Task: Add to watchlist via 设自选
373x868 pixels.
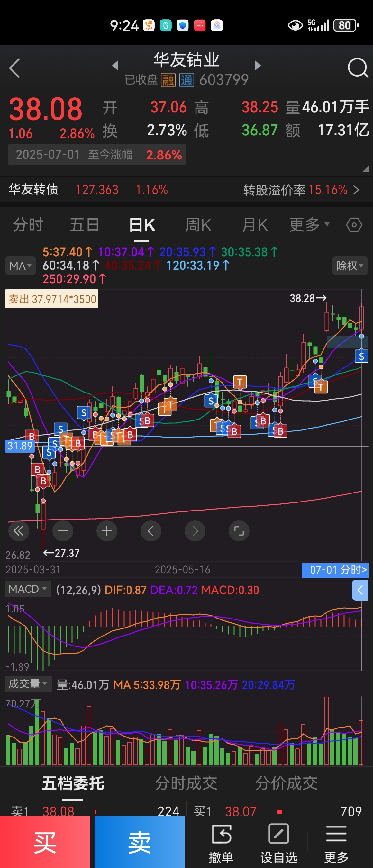Action: pos(279,843)
